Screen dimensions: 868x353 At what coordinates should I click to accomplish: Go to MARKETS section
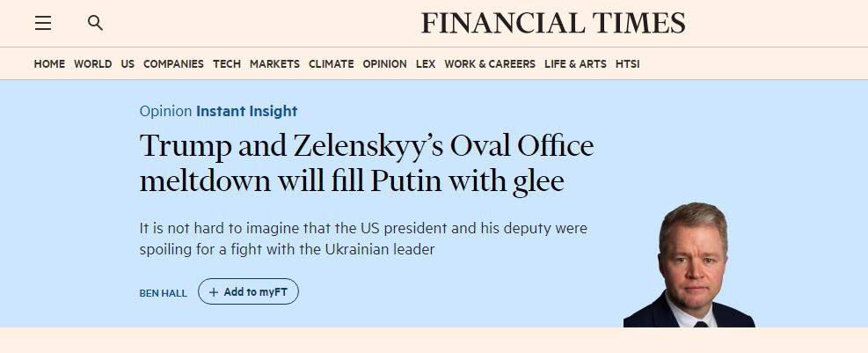[x=274, y=64]
